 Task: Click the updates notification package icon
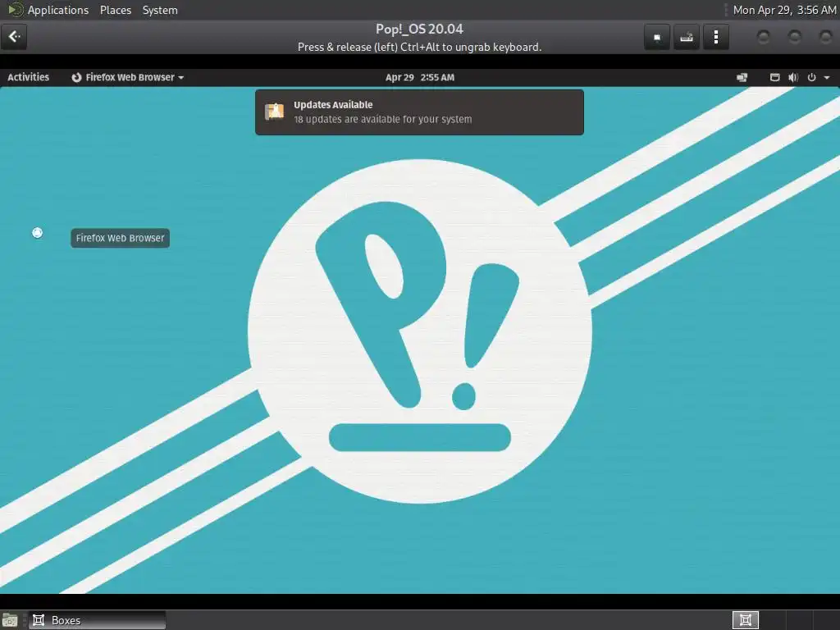tap(275, 112)
